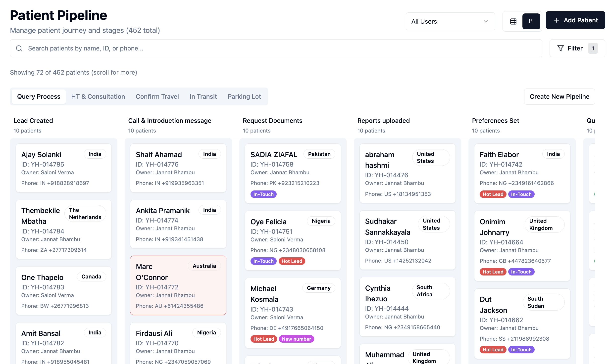Select the Query Process tab
The height and width of the screenshot is (364, 610).
39,96
